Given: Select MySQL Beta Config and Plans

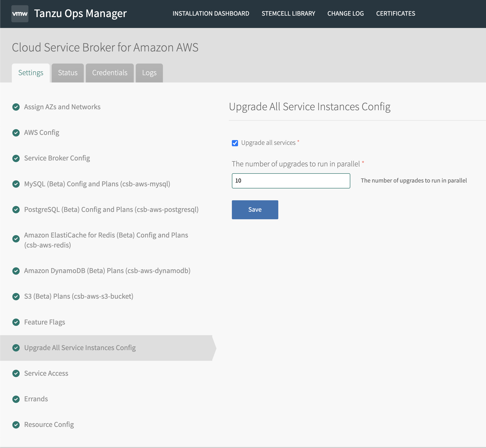Looking at the screenshot, I should click(97, 183).
